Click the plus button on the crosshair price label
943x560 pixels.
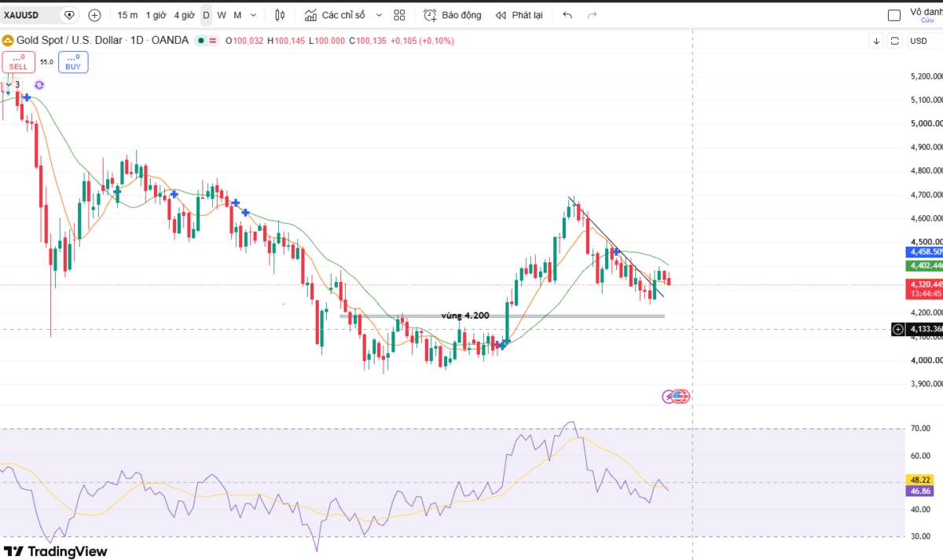[898, 329]
